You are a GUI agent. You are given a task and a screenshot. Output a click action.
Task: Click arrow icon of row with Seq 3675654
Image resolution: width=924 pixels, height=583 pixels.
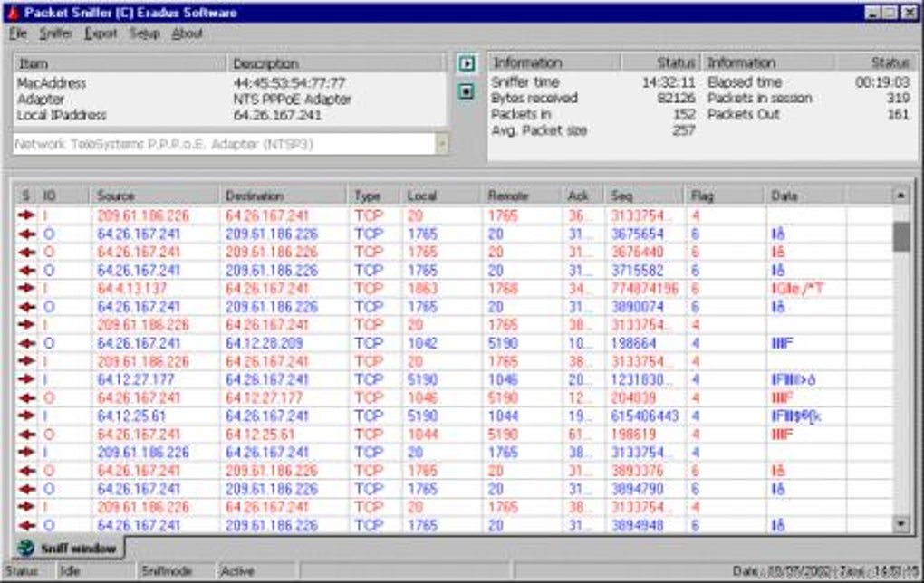pyautogui.click(x=26, y=234)
